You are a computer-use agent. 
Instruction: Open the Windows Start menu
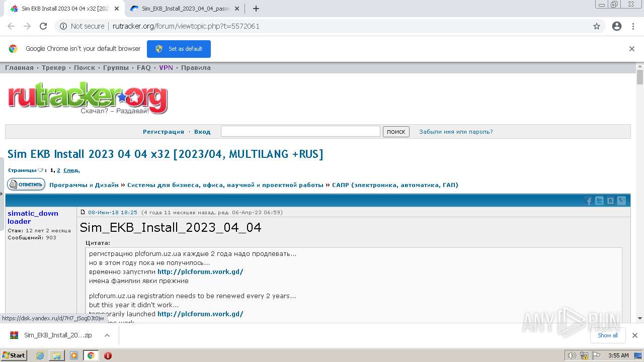[x=14, y=355]
